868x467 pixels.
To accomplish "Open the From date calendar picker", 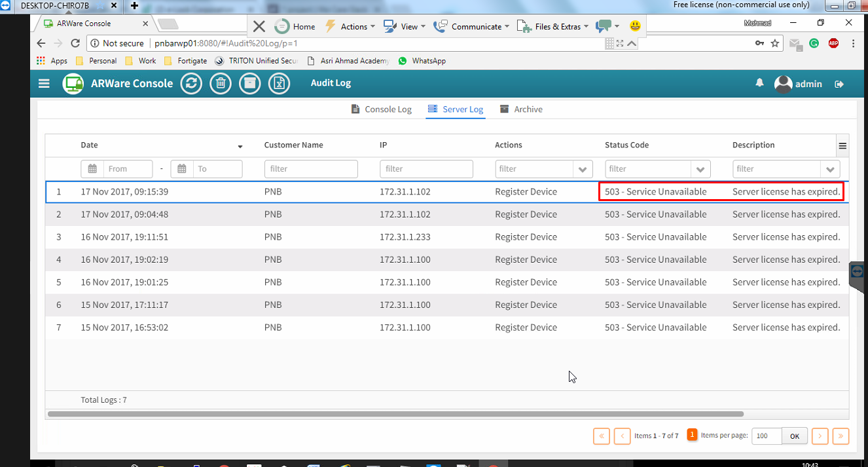I will coord(92,169).
